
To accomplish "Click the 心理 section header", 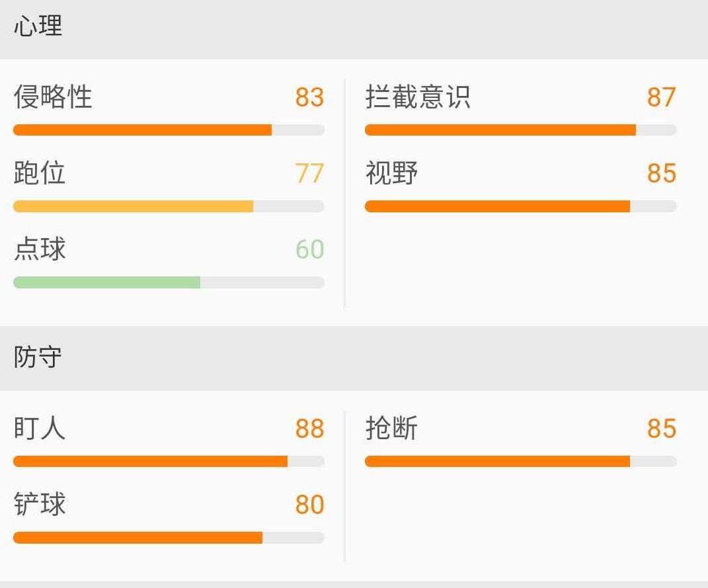I will click(x=38, y=26).
